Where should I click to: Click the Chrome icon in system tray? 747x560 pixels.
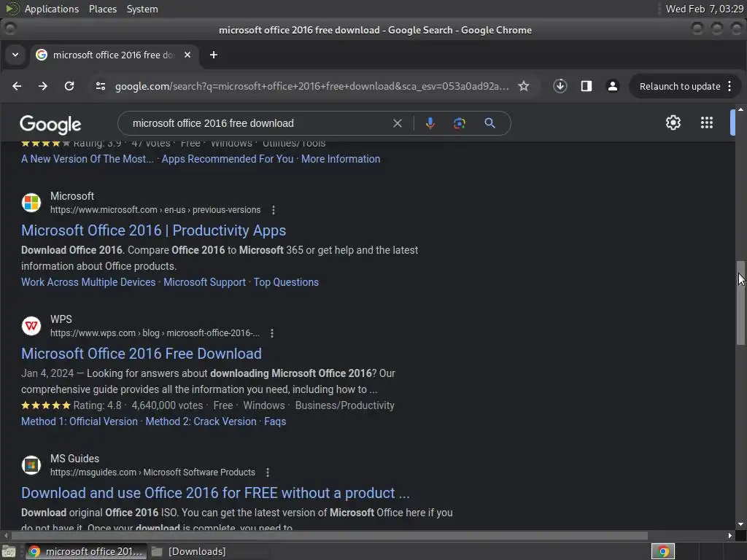[662, 551]
